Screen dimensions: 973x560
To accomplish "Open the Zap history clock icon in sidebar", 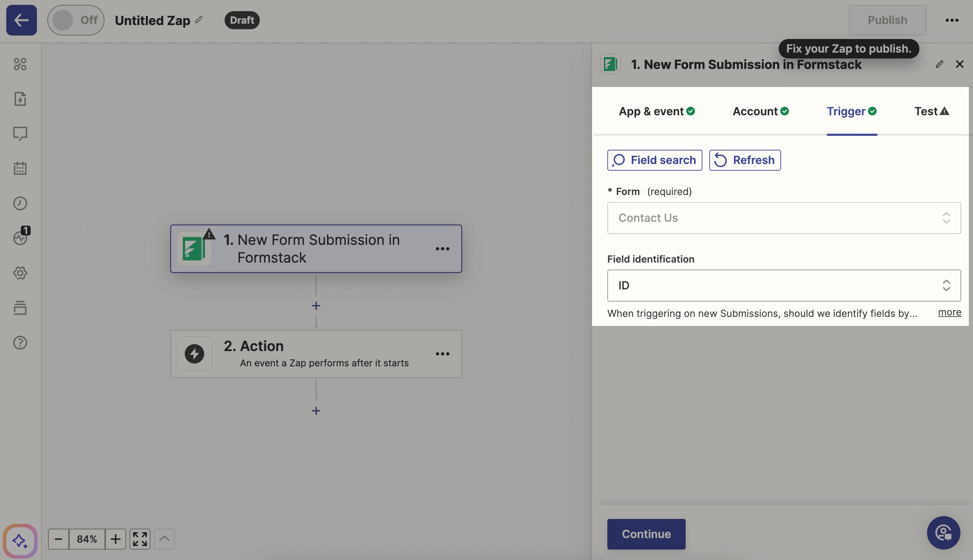I will (21, 203).
